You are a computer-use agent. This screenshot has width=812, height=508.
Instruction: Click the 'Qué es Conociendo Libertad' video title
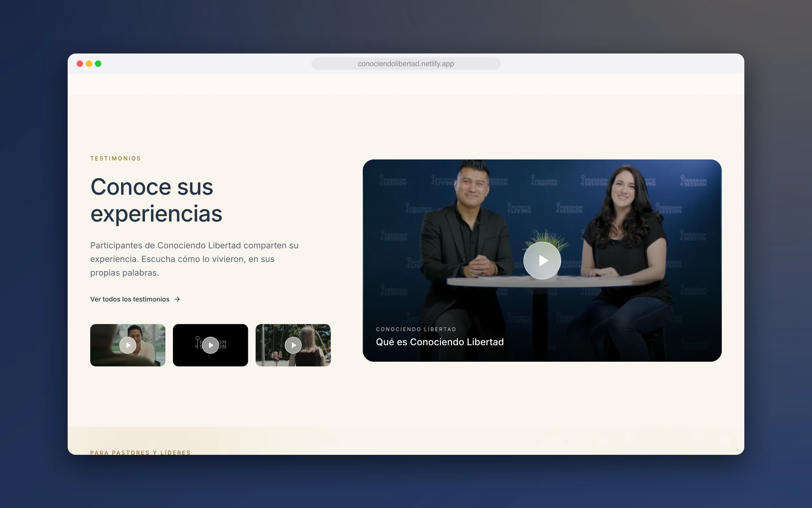[x=440, y=342]
